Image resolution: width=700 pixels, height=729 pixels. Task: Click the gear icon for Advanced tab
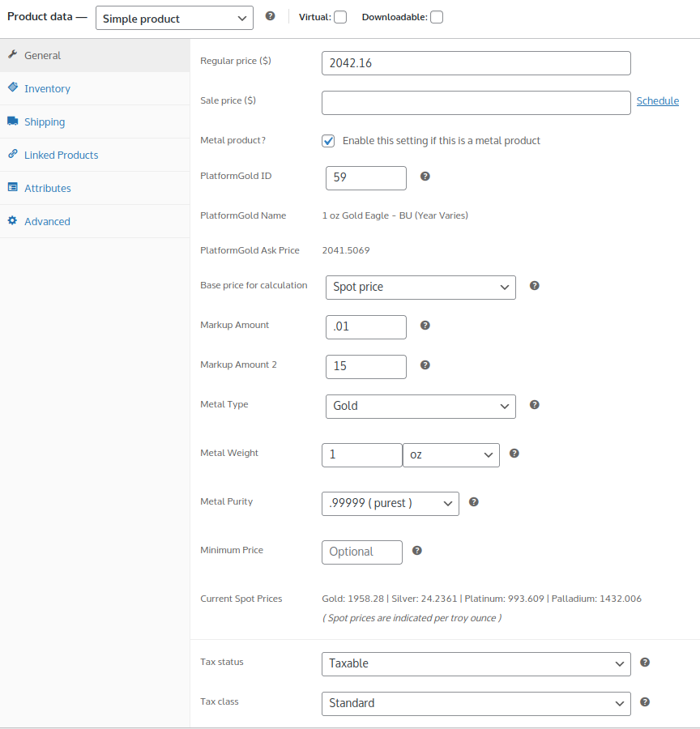coord(13,220)
